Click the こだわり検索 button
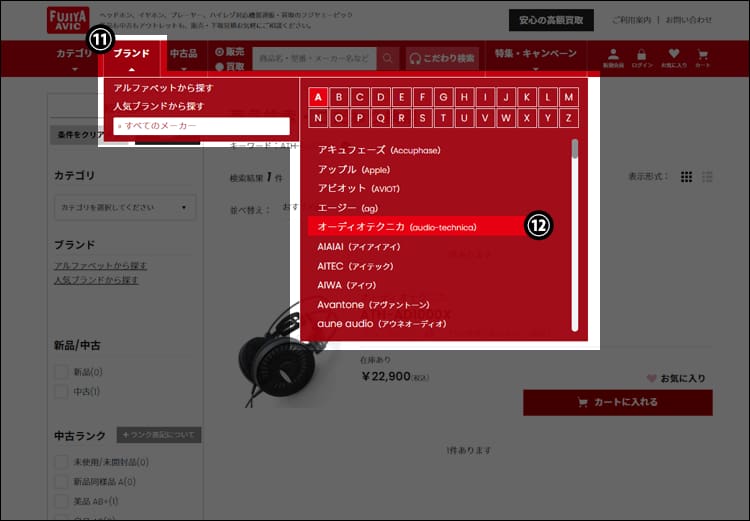The width and height of the screenshot is (750, 521). coord(442,58)
